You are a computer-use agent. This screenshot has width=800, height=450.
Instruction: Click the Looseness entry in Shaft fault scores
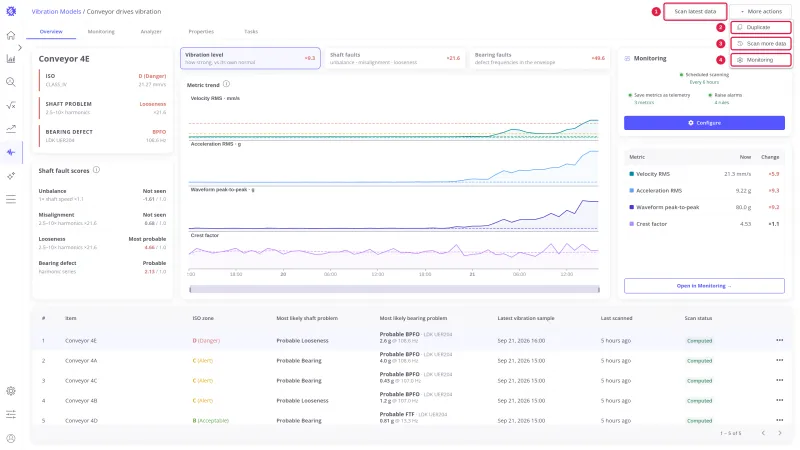pos(102,243)
